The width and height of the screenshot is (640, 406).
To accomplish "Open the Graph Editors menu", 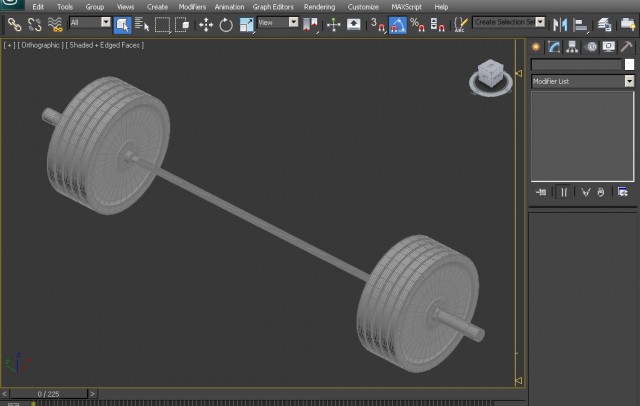I will [x=273, y=7].
